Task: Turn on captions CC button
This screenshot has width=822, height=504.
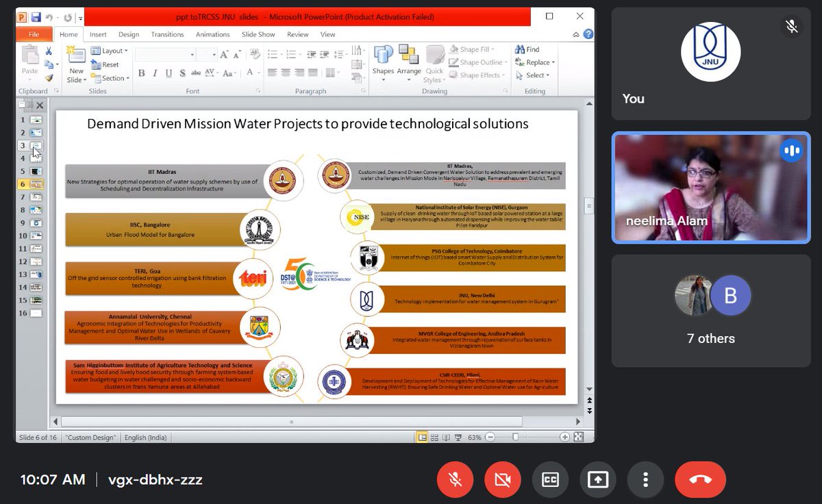Action: coord(550,479)
